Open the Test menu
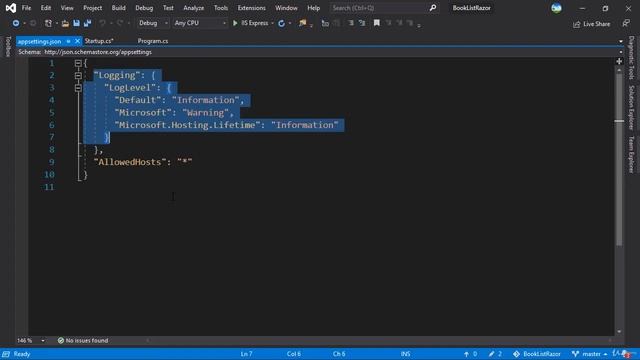 click(168, 8)
